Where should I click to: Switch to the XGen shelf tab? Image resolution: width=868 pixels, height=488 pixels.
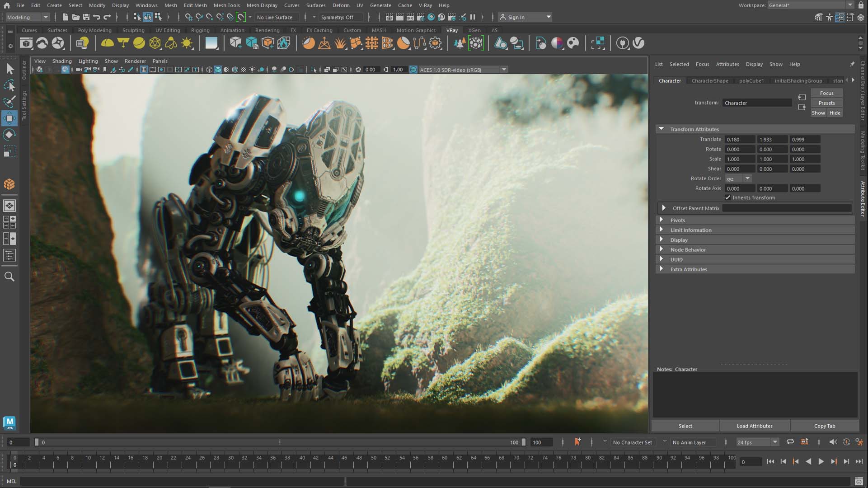(474, 30)
